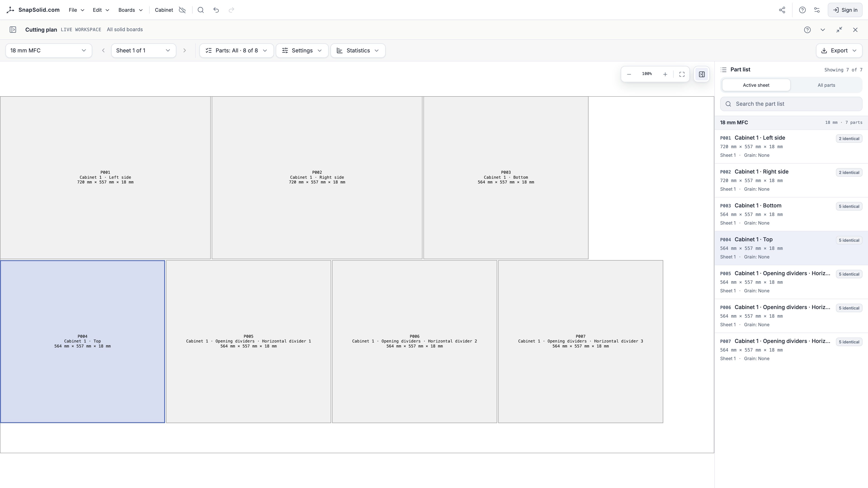
Task: Open the Export dropdown
Action: click(839, 51)
